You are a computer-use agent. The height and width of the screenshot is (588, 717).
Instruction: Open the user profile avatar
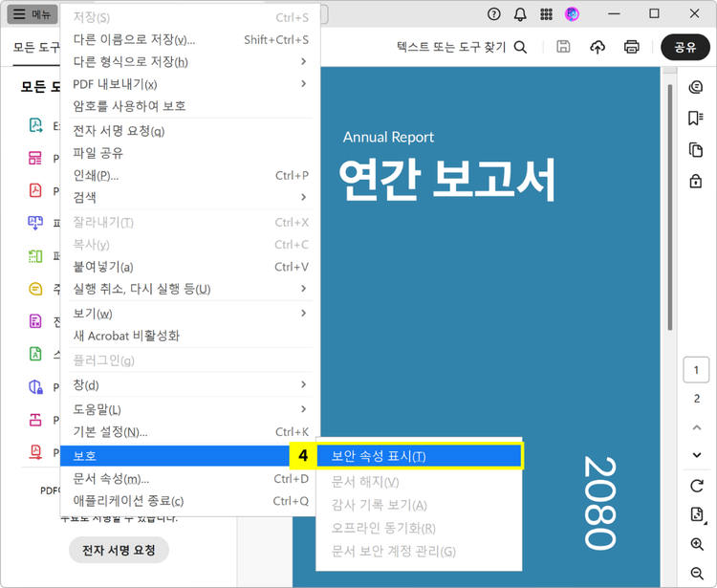click(572, 14)
